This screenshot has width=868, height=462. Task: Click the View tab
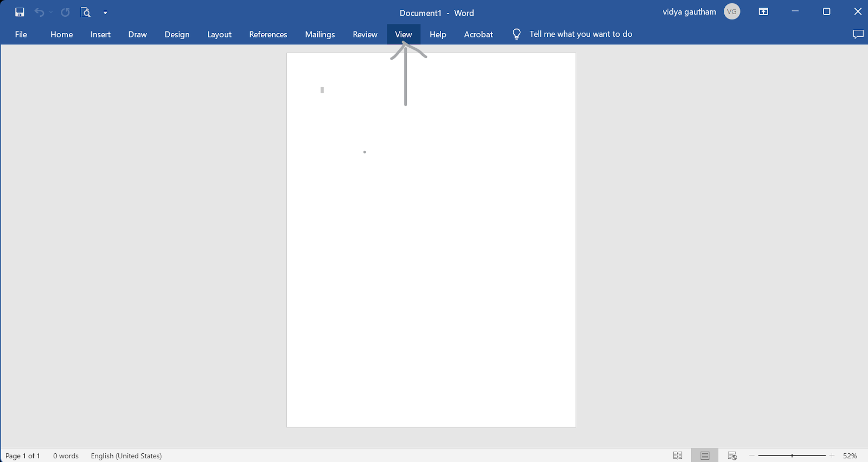pyautogui.click(x=404, y=34)
